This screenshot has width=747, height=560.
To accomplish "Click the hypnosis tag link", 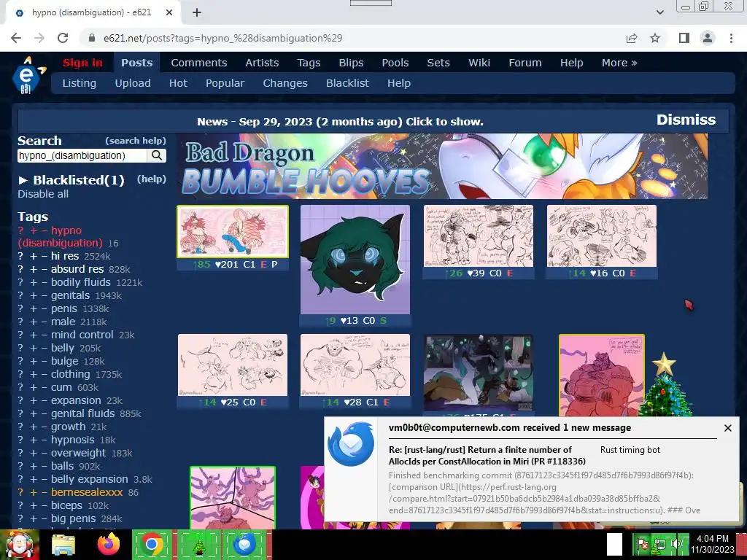I will click(x=73, y=440).
